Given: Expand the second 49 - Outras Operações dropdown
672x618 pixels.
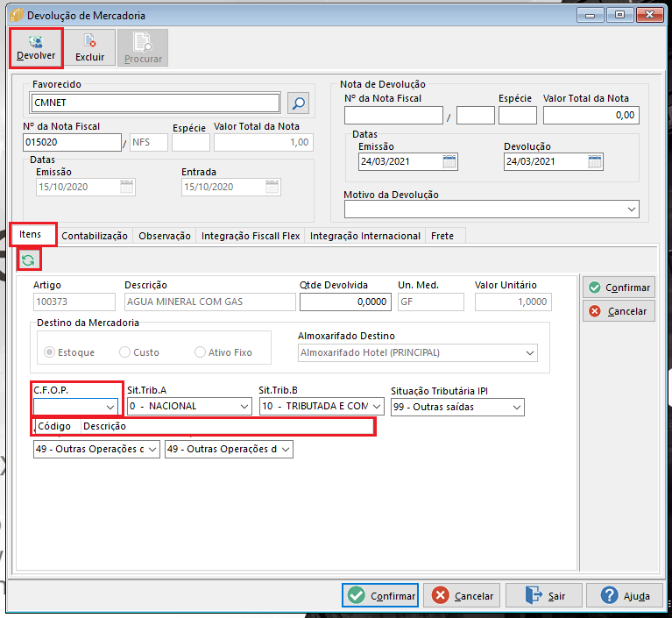Looking at the screenshot, I should tap(286, 450).
